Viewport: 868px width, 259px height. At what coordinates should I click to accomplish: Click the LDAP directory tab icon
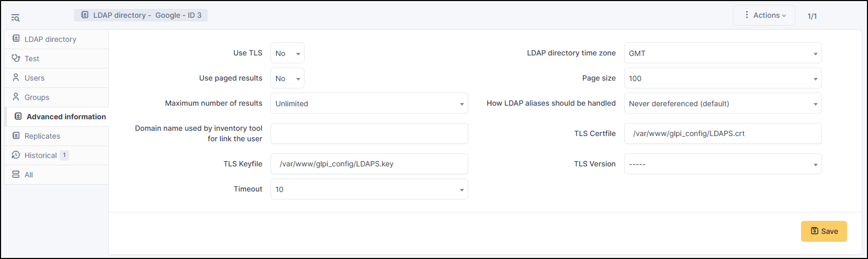(16, 39)
